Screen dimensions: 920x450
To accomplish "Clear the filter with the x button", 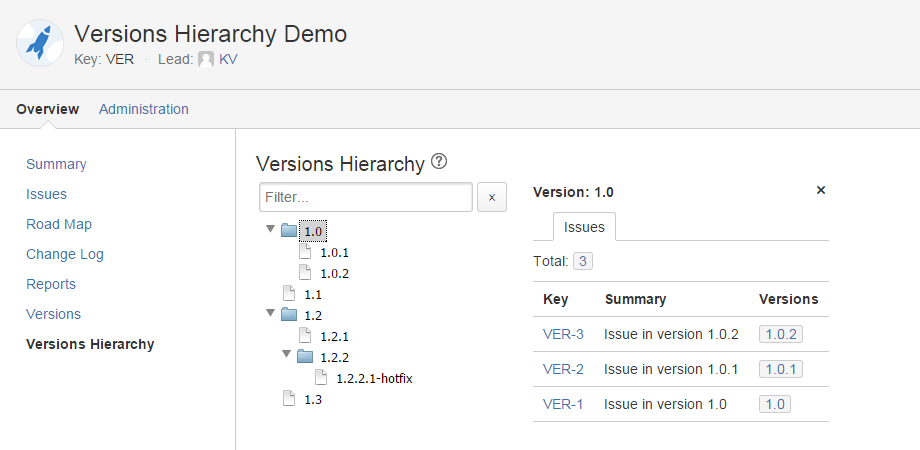I will (x=492, y=197).
